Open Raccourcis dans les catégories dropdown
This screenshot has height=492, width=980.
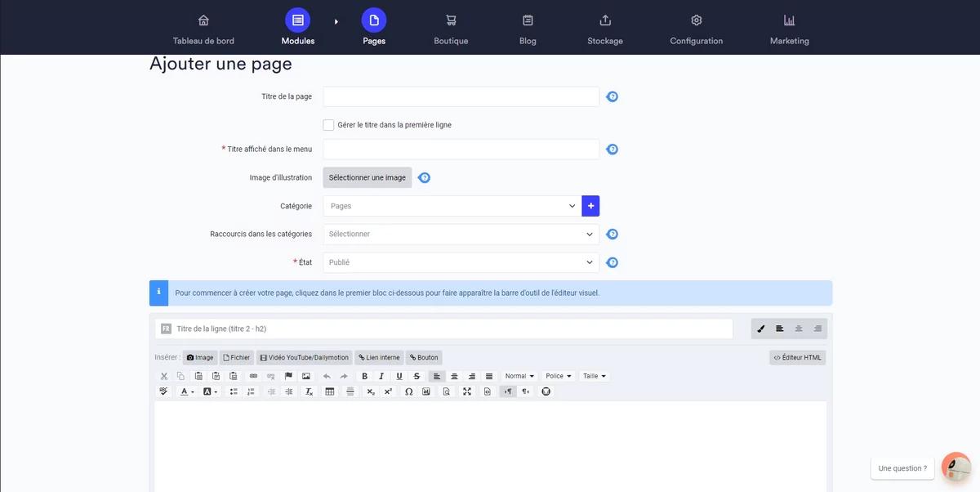click(x=461, y=234)
